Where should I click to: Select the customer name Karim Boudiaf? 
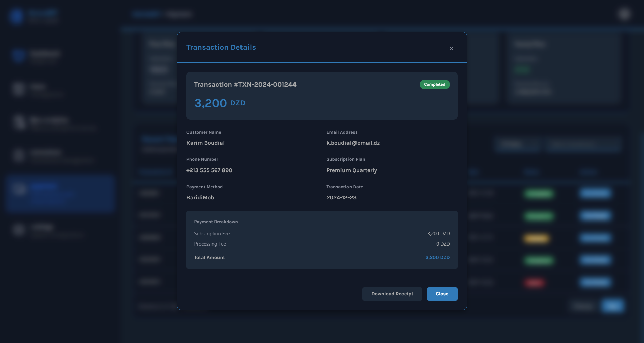(206, 143)
